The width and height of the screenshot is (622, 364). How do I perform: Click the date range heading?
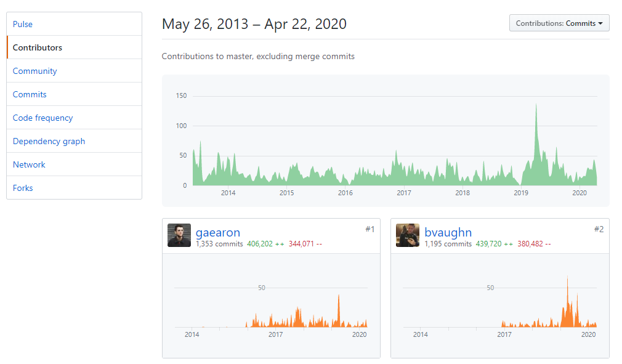coord(254,24)
